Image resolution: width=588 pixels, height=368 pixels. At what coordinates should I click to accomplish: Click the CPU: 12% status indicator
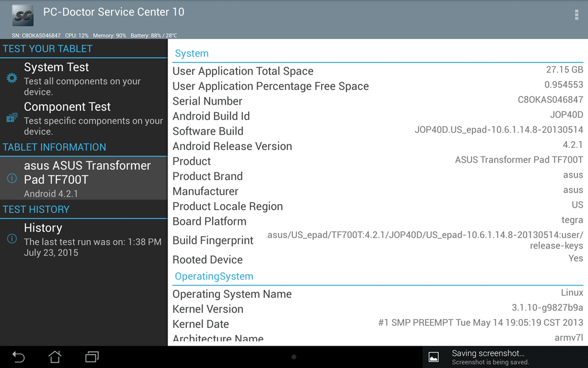(77, 36)
